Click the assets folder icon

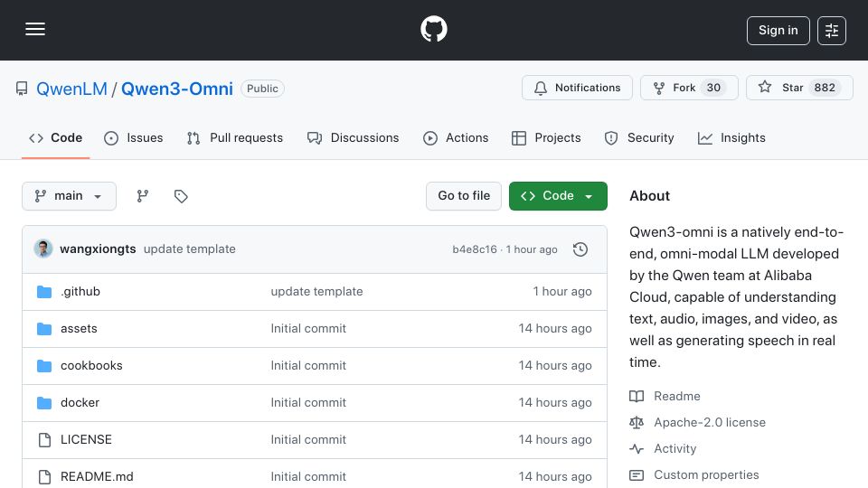[x=44, y=329]
